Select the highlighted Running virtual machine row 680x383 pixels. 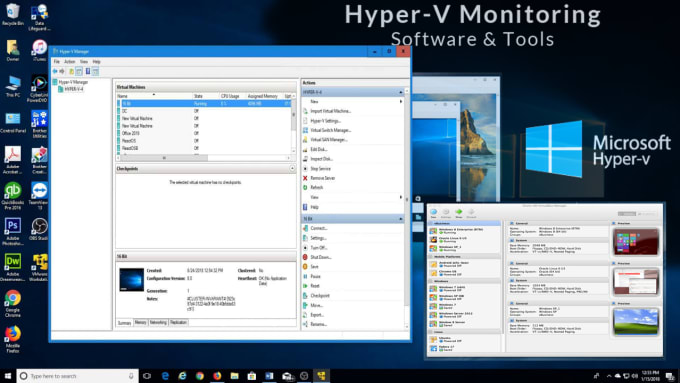pyautogui.click(x=204, y=104)
